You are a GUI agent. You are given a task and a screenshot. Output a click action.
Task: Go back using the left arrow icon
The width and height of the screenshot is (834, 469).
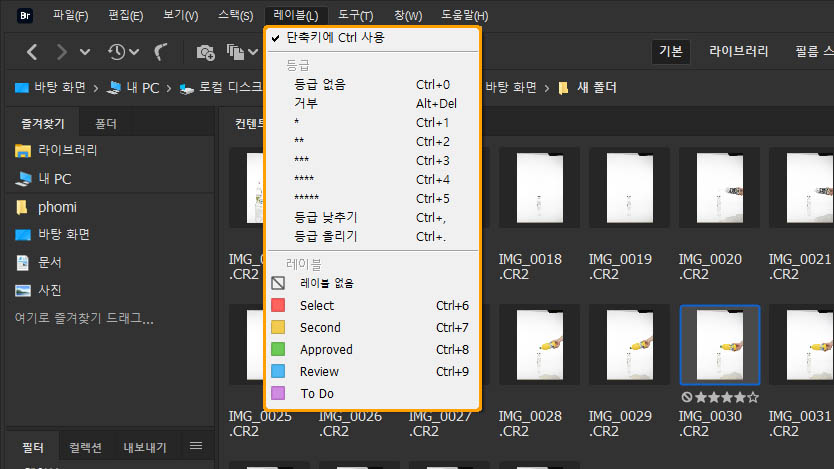point(32,52)
